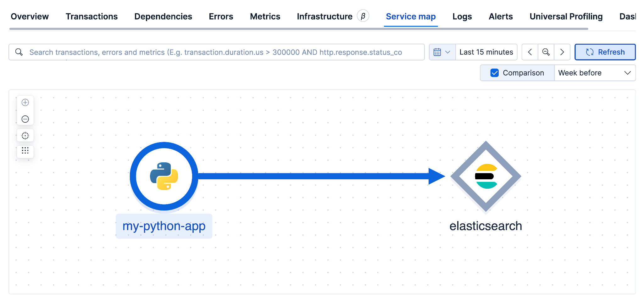Select the Service map tab

(x=411, y=16)
